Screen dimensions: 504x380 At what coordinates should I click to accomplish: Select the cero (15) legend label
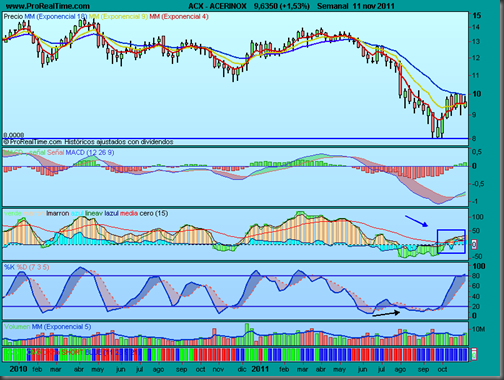coord(154,213)
